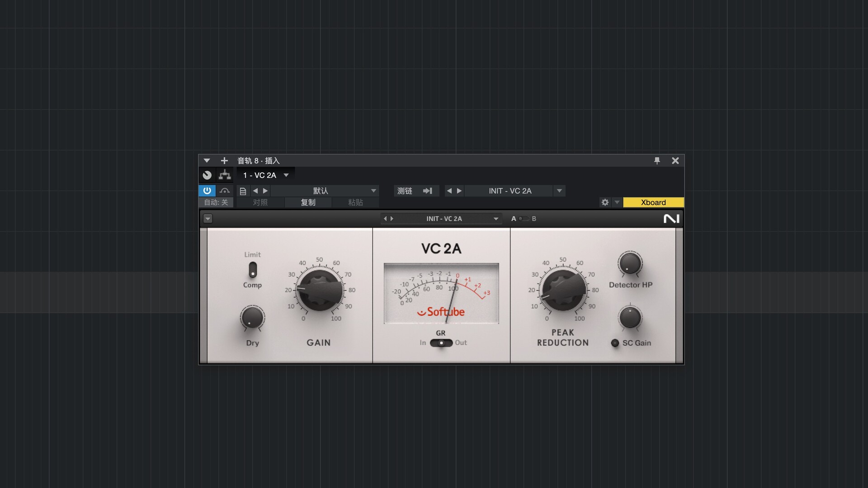Switch the A/B comparison toggle
The width and height of the screenshot is (868, 488).
tap(524, 219)
